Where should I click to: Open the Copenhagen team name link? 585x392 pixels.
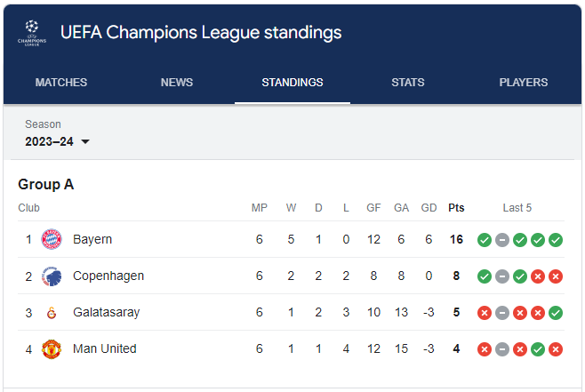coord(108,276)
